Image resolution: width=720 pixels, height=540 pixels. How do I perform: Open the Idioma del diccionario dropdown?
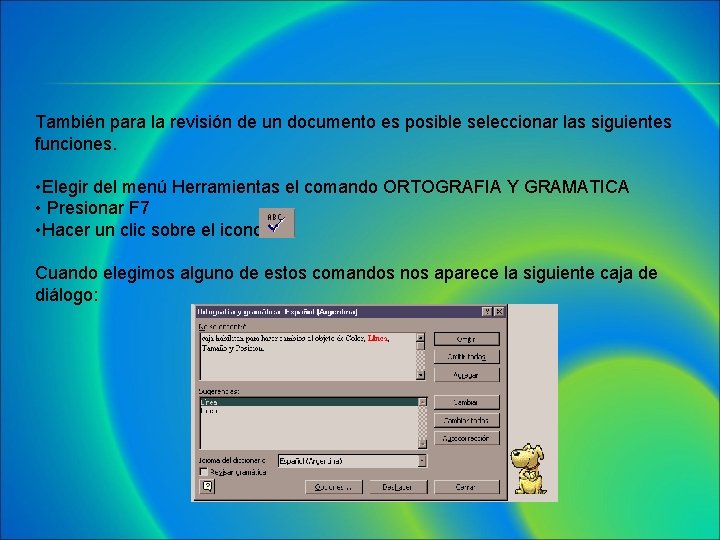pos(422,461)
